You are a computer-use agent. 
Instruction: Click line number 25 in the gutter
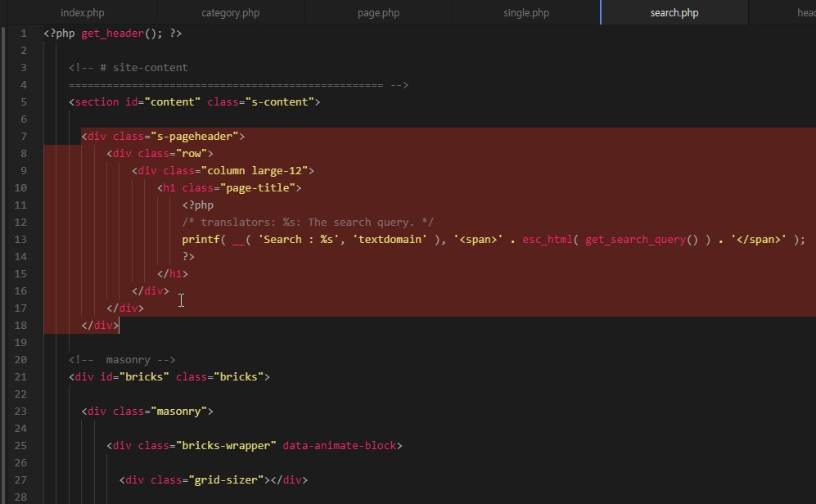(20, 445)
